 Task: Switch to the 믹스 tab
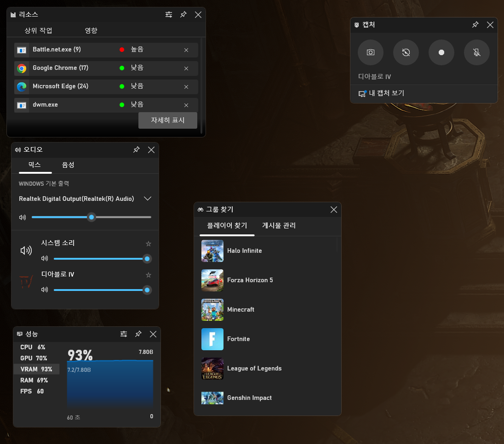coord(34,165)
